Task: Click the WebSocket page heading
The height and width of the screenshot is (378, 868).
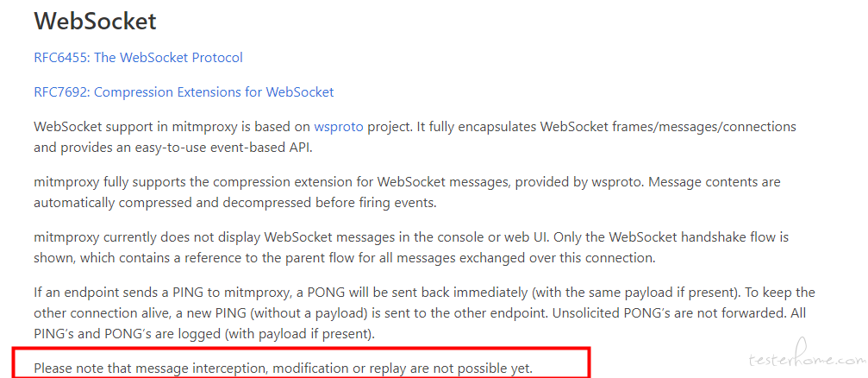Action: coord(95,22)
